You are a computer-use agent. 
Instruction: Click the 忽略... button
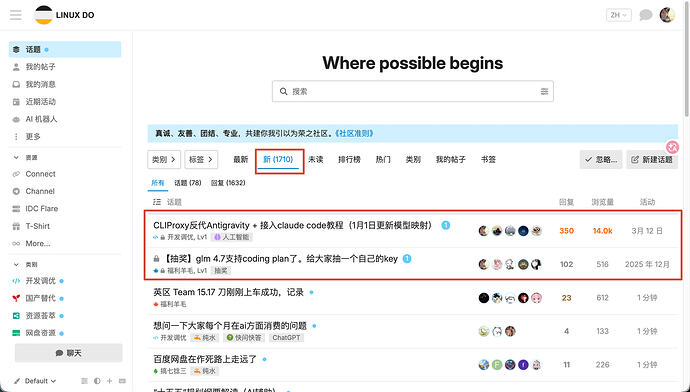(601, 160)
